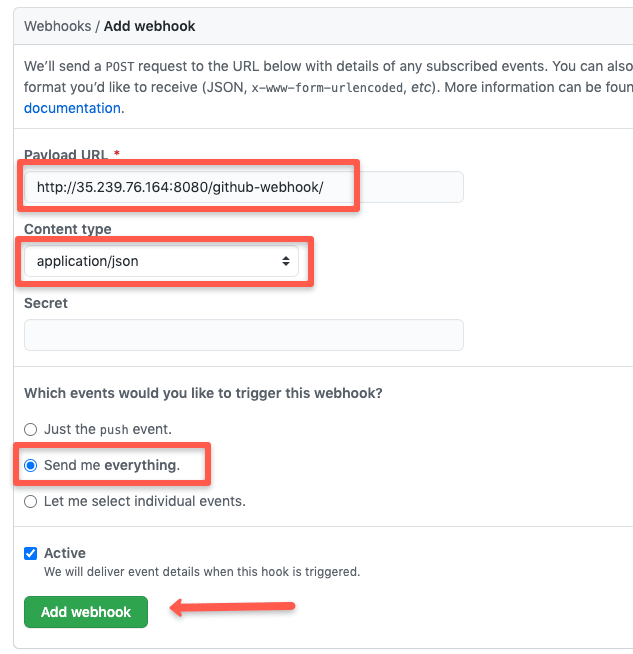Click the 'Which events would you like' heading

point(203,393)
